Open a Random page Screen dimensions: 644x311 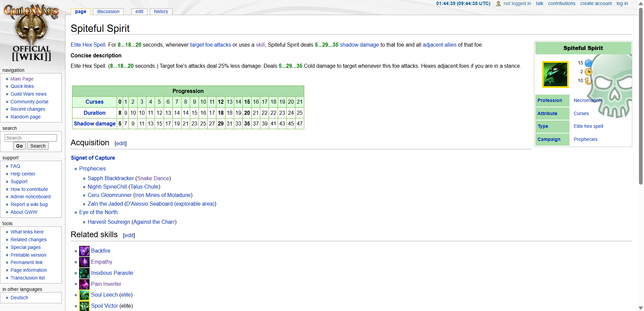tap(25, 117)
